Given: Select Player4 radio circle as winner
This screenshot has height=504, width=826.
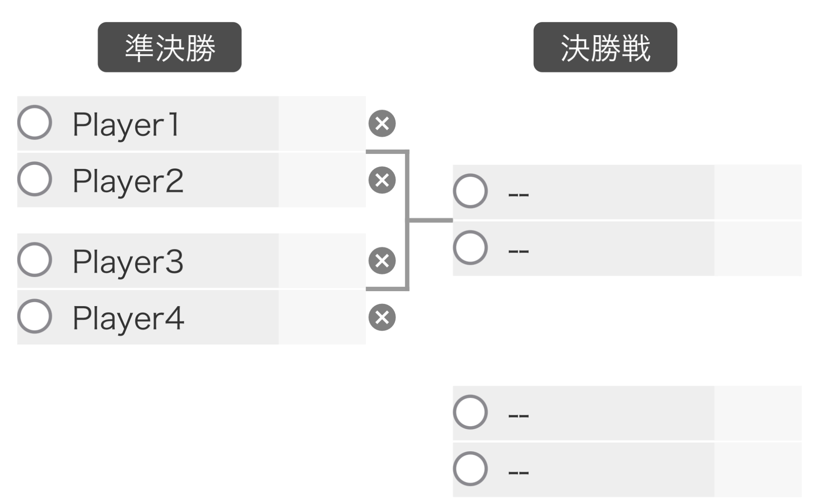Looking at the screenshot, I should [35, 316].
